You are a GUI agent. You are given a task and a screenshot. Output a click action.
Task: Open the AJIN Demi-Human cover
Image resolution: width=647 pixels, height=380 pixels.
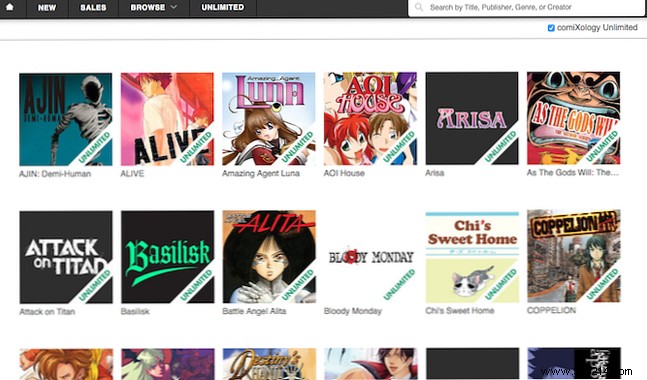pos(66,119)
